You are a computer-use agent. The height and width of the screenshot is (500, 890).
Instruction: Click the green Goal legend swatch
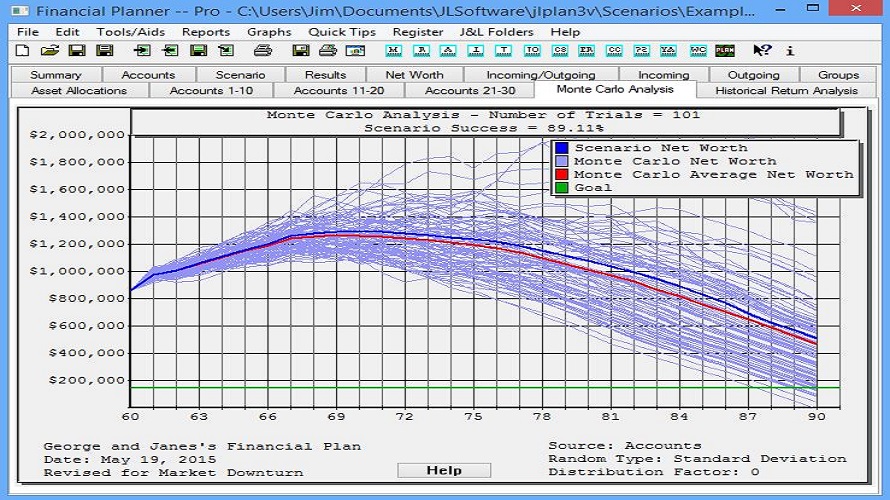(x=561, y=187)
